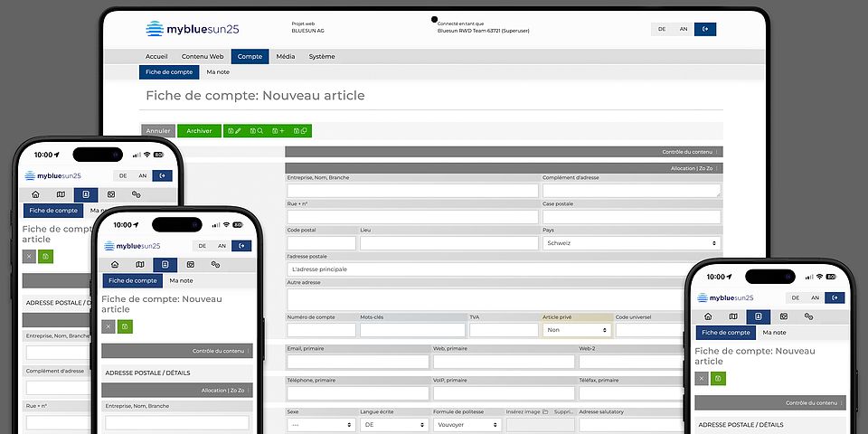Tap the media image icon on the middle phone
This screenshot has height=434, width=868.
(191, 265)
